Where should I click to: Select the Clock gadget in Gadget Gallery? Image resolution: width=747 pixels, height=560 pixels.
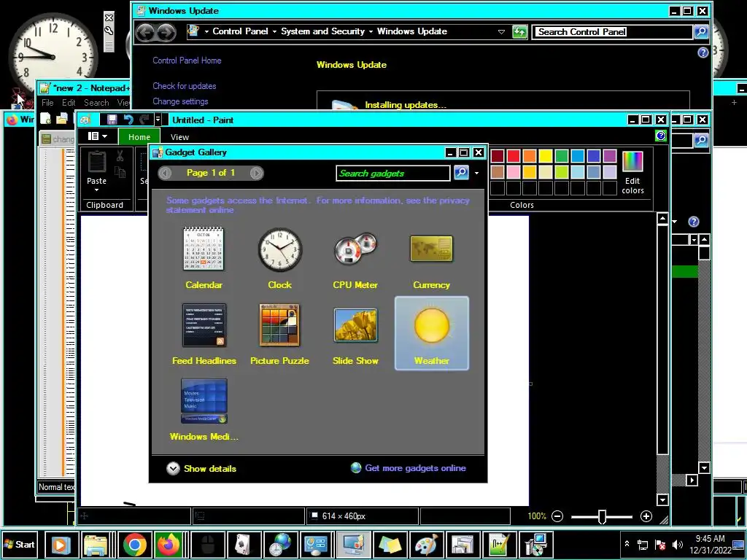point(279,258)
